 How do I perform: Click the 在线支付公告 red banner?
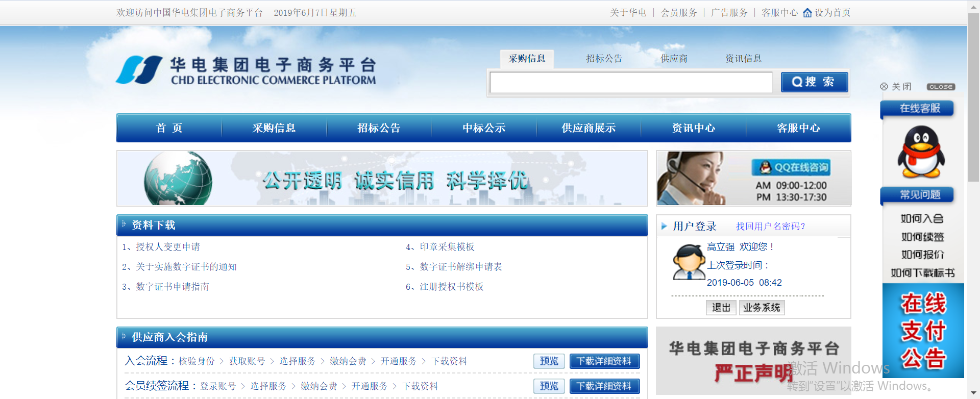click(923, 330)
